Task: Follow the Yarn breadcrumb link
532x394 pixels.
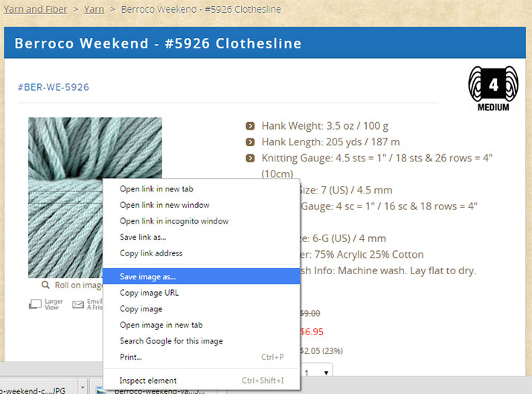Action: pyautogui.click(x=94, y=9)
